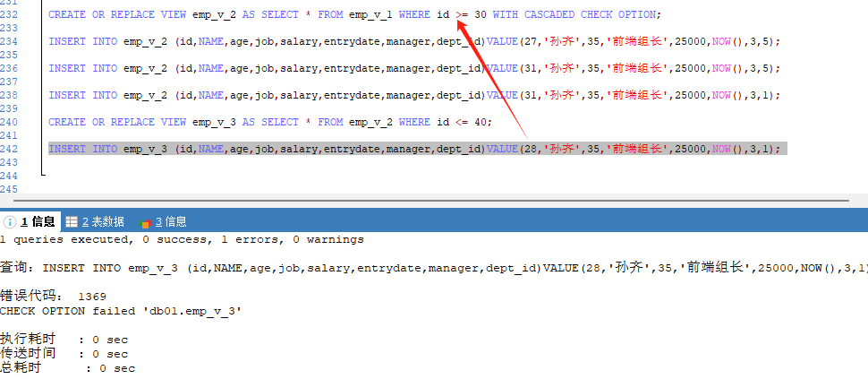
Task: Click line number 243 in the gutter
Action: point(8,162)
